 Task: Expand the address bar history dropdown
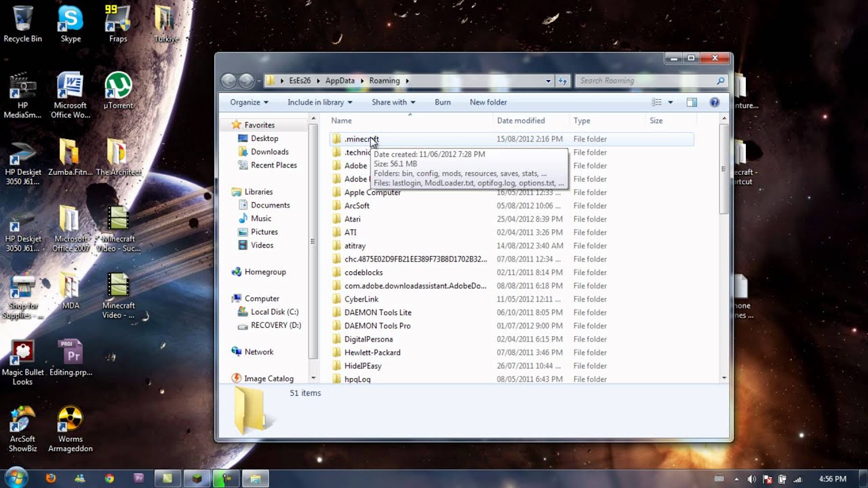click(548, 81)
